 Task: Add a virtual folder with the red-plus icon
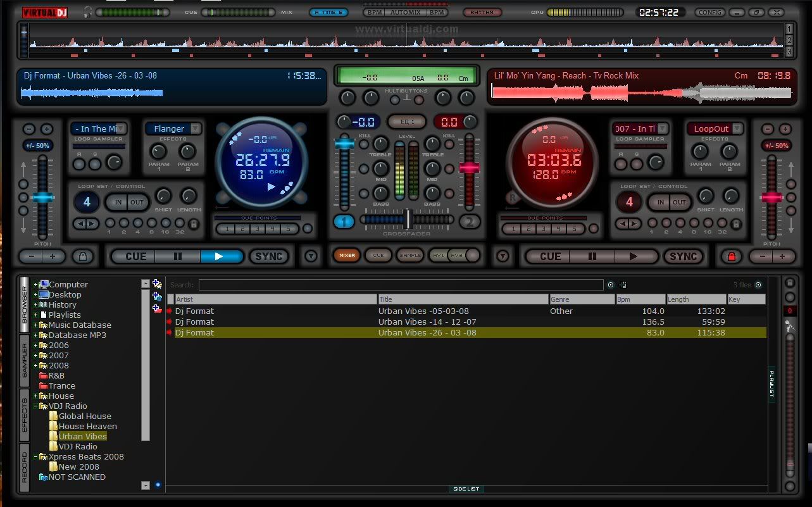point(157,308)
